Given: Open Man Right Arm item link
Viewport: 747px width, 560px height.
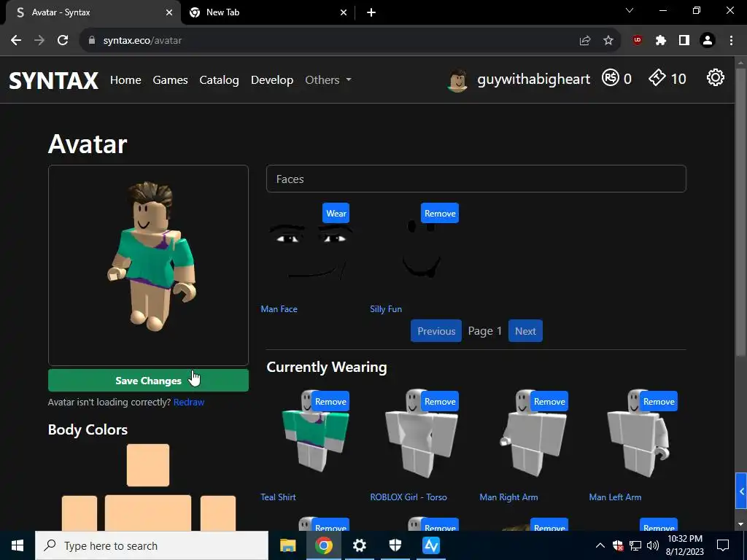Looking at the screenshot, I should pos(508,497).
